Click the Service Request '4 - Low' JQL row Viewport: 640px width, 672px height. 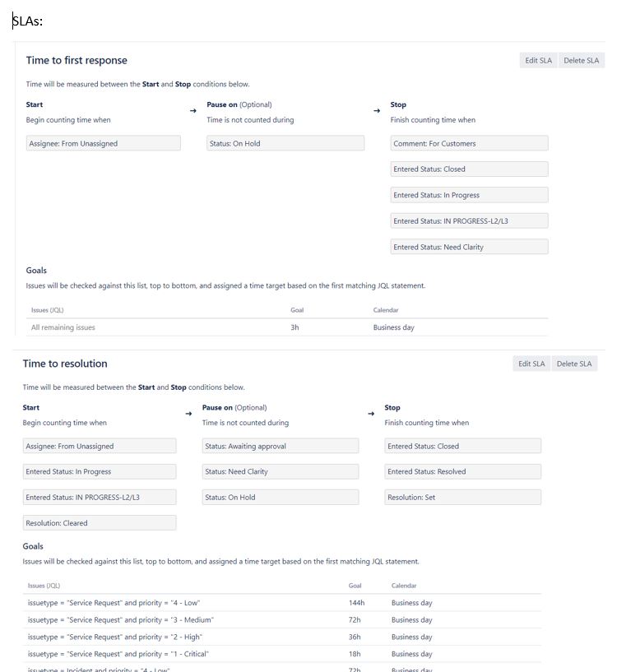[282, 603]
